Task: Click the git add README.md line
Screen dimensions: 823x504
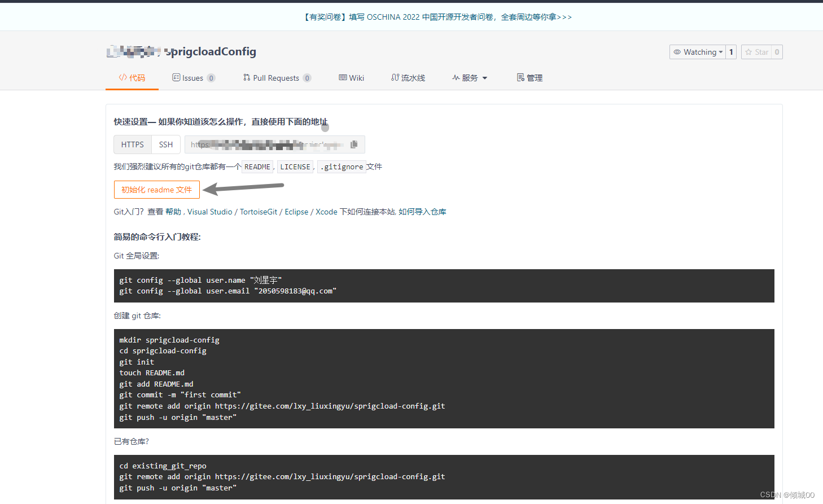Action: (156, 384)
